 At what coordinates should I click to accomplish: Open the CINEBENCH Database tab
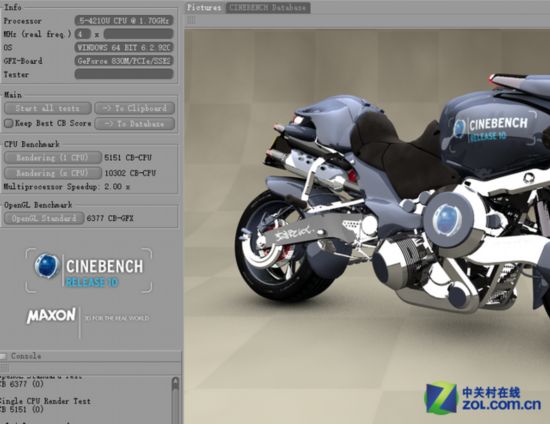click(x=268, y=8)
